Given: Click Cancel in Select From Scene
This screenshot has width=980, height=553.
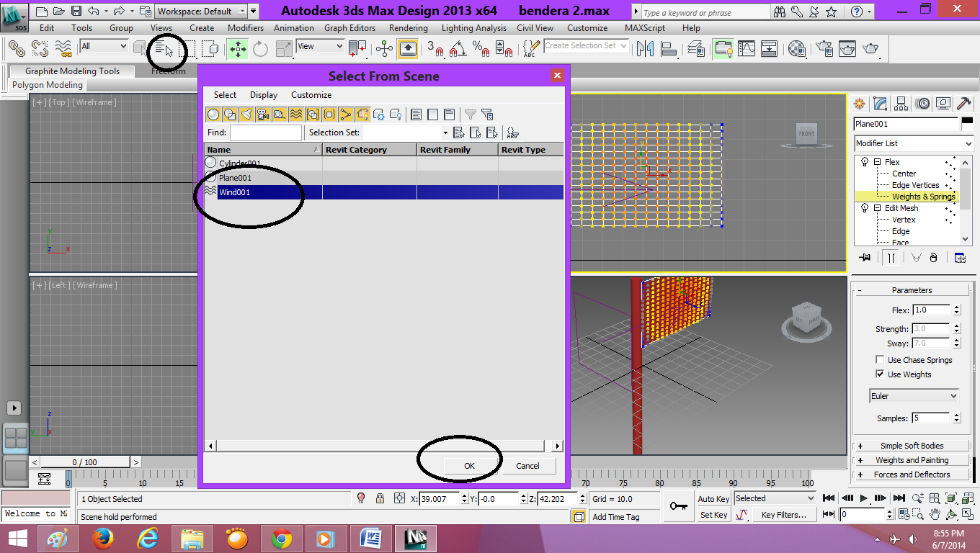Looking at the screenshot, I should (527, 466).
